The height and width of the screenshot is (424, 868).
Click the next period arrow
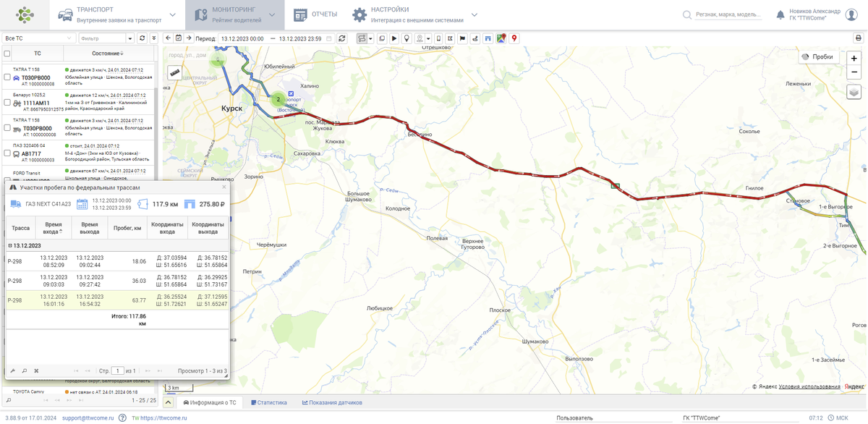click(189, 38)
